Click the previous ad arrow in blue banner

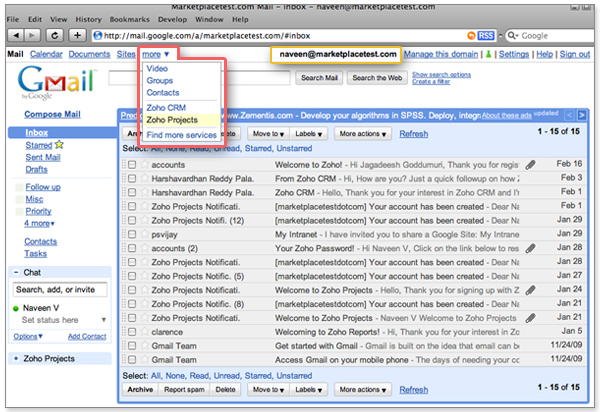pos(569,115)
